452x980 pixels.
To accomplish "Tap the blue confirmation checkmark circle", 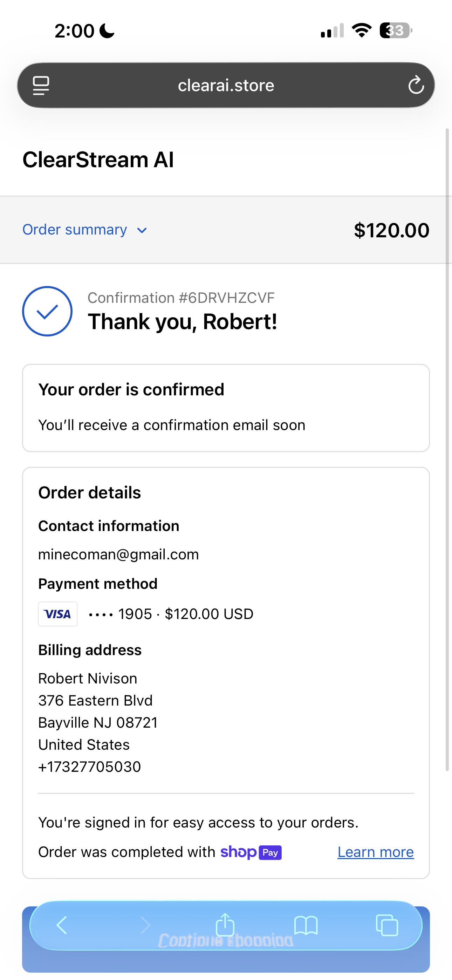I will 47,311.
